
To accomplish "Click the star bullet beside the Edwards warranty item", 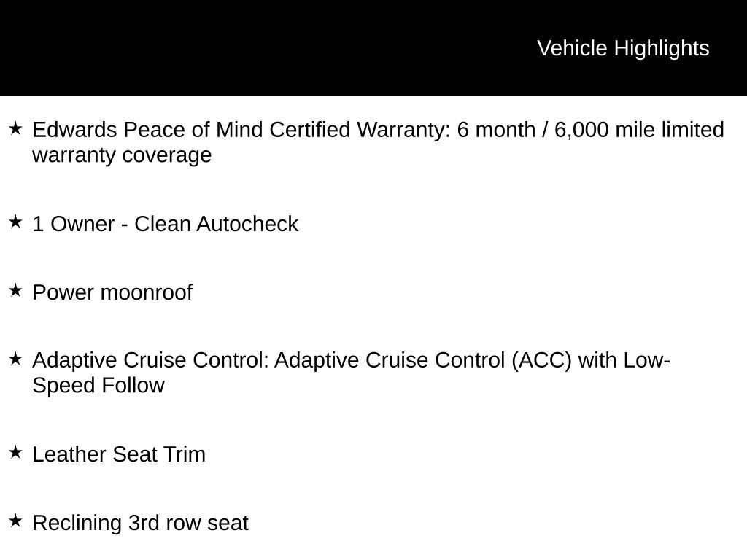I will coord(15,129).
